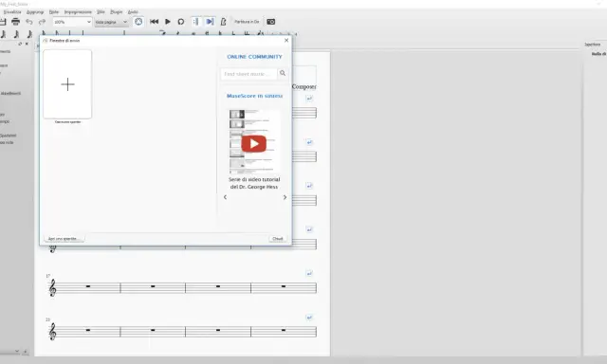The image size is (607, 364).
Task: Toggle loop playback icon
Action: 181,22
